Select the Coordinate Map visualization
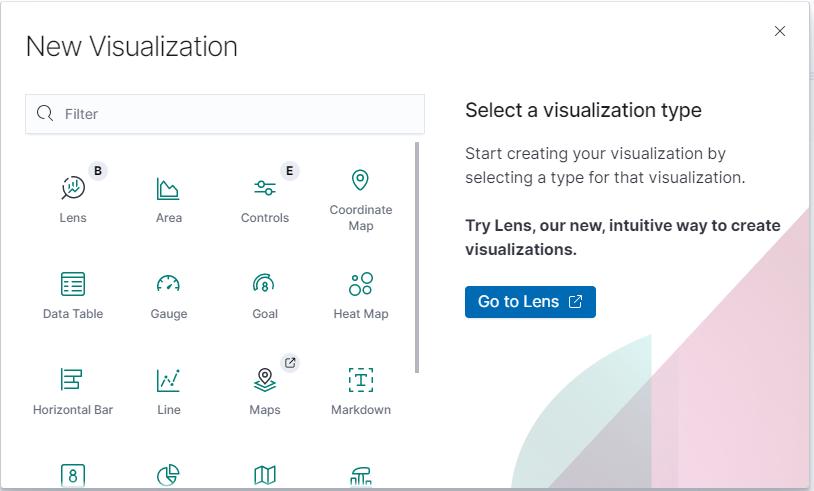 pos(361,198)
